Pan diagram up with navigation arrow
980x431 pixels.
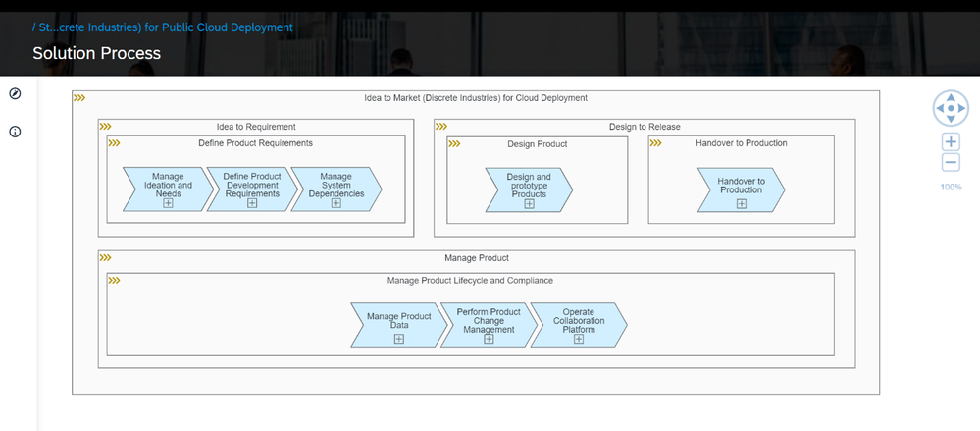point(951,97)
